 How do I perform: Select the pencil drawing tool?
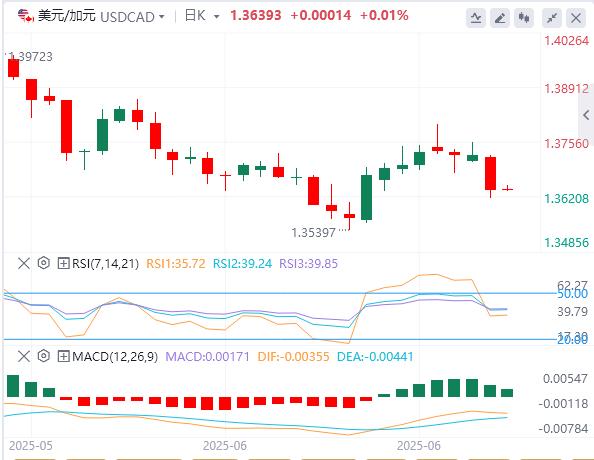coord(500,18)
